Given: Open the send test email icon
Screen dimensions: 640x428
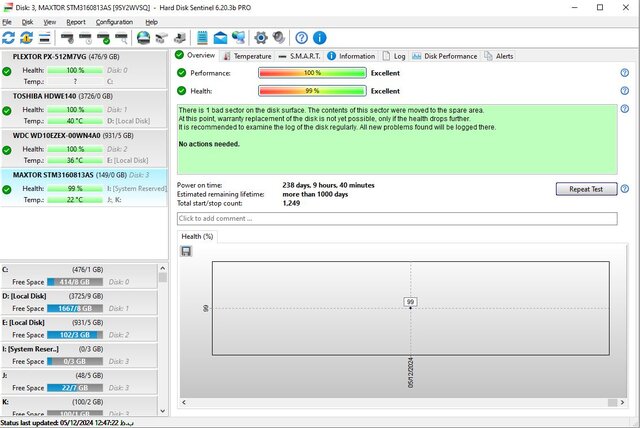Looking at the screenshot, I should click(220, 37).
